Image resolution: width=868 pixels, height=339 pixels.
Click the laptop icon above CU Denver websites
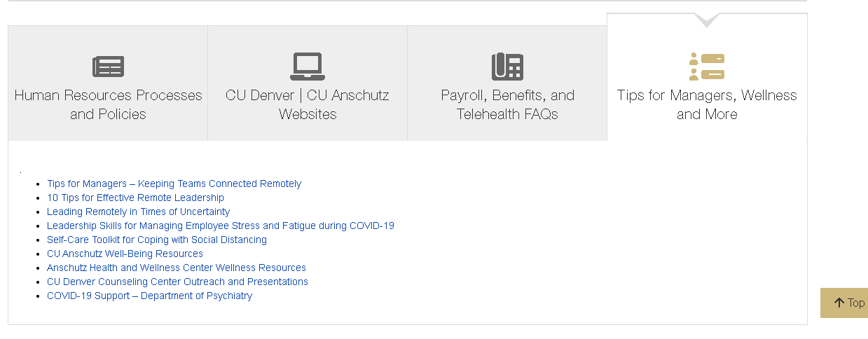pyautogui.click(x=308, y=67)
